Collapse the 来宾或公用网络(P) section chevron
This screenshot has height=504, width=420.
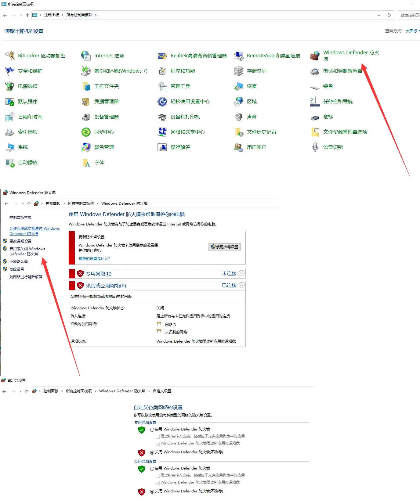(x=241, y=285)
